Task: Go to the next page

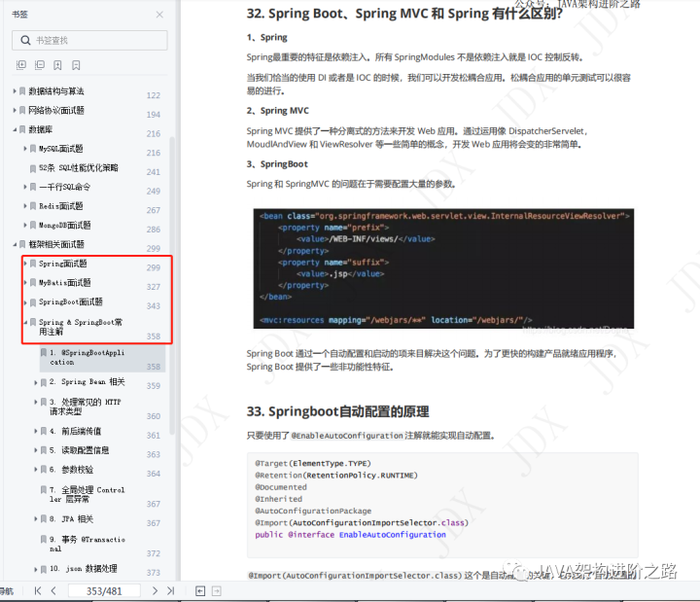Action: [x=155, y=591]
